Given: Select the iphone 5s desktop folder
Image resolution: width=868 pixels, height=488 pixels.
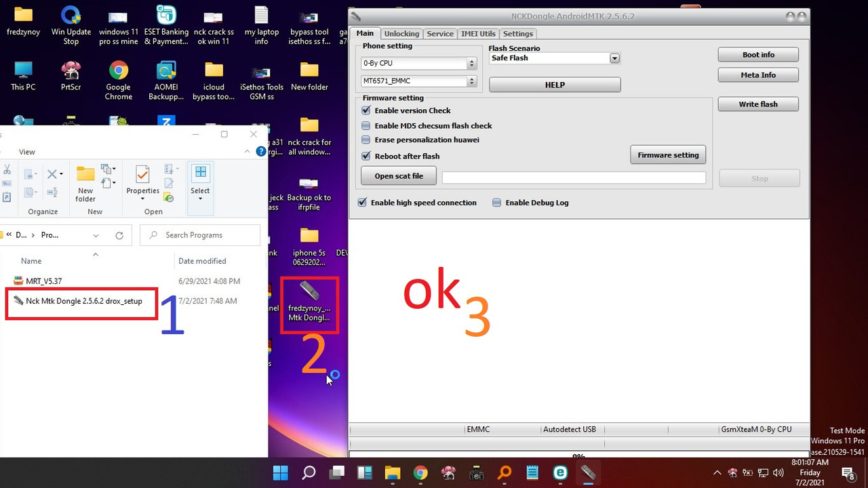Looking at the screenshot, I should click(x=309, y=247).
